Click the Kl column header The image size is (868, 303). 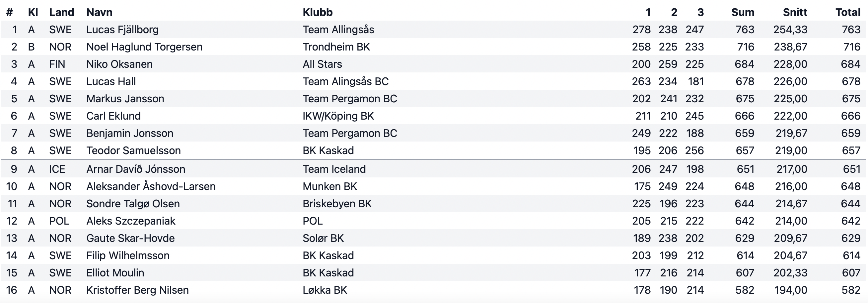click(x=33, y=13)
